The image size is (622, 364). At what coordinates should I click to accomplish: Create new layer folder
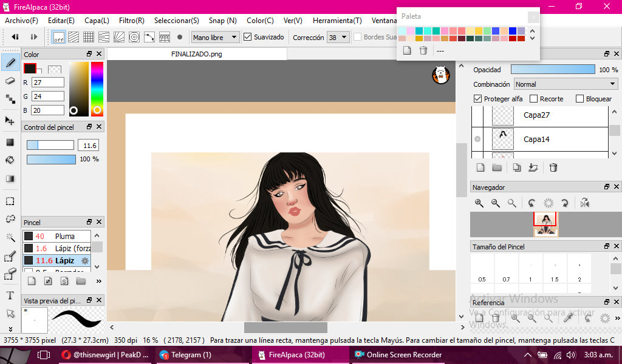[497, 167]
